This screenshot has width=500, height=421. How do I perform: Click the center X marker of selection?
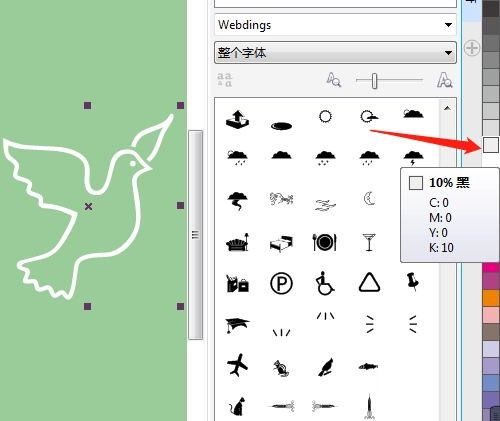point(88,207)
